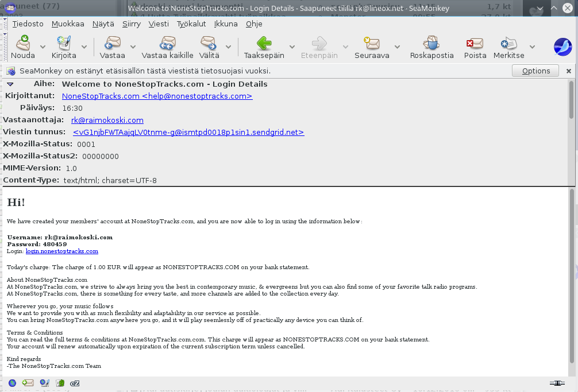Viewport: 578px width, 392px height.
Task: Mark message as Roskaposti junk
Action: coord(431,43)
